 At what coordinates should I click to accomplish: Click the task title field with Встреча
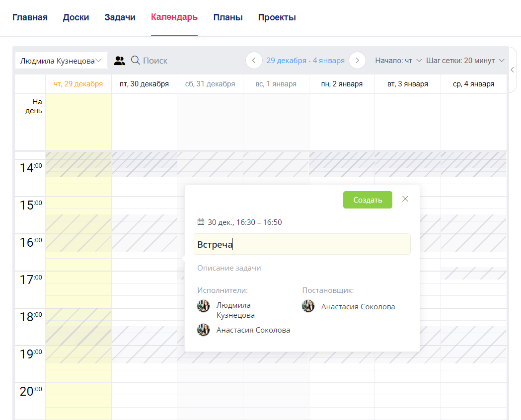click(302, 244)
